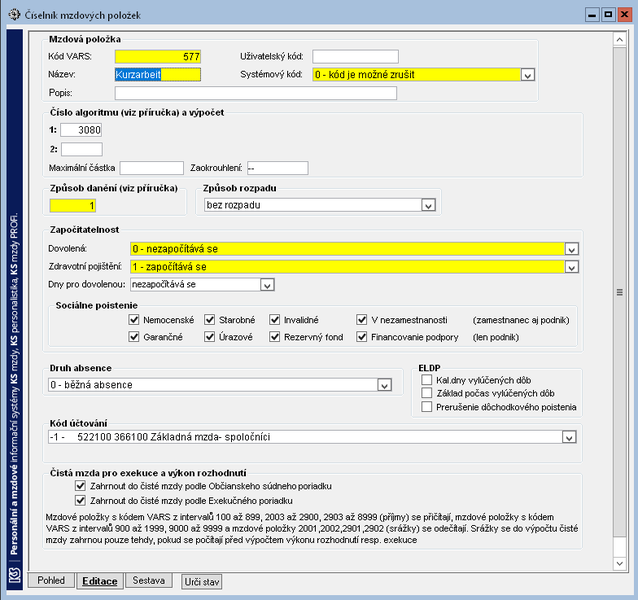Open the Systémový kód dropdown
This screenshot has width=638, height=600.
point(528,75)
